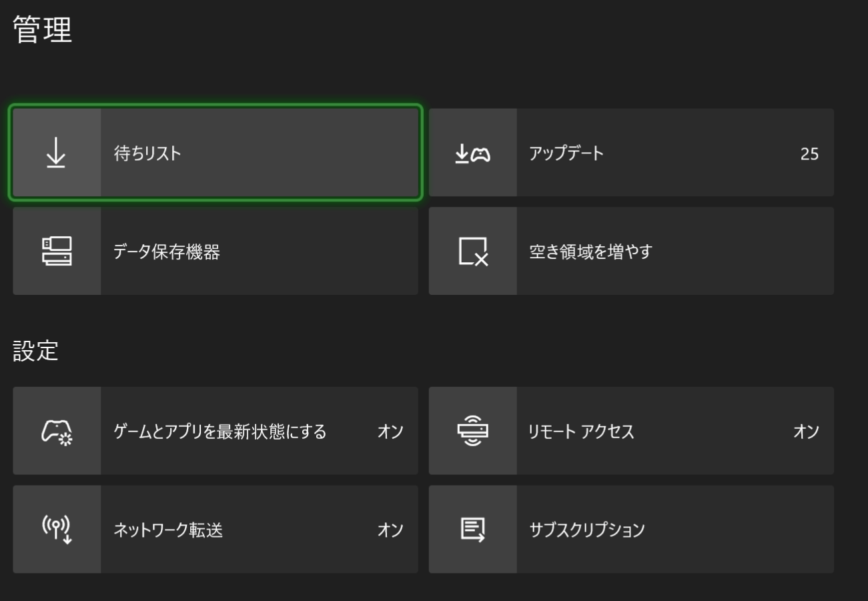
Task: Click the download arrow icon for 待ちリスト
Action: (56, 153)
